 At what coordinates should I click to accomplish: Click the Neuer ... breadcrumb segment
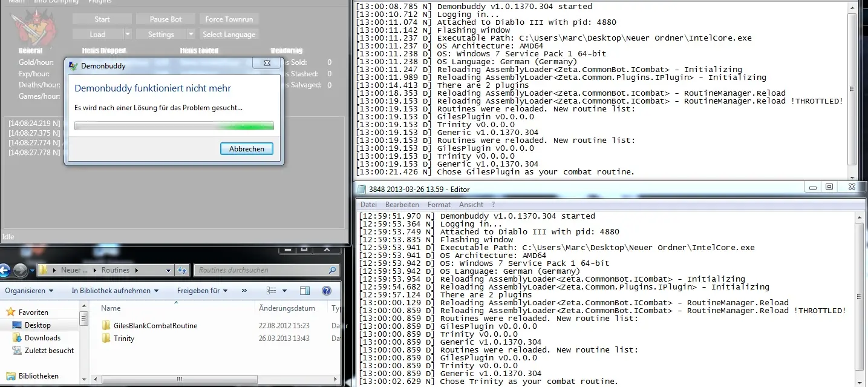[x=74, y=270]
